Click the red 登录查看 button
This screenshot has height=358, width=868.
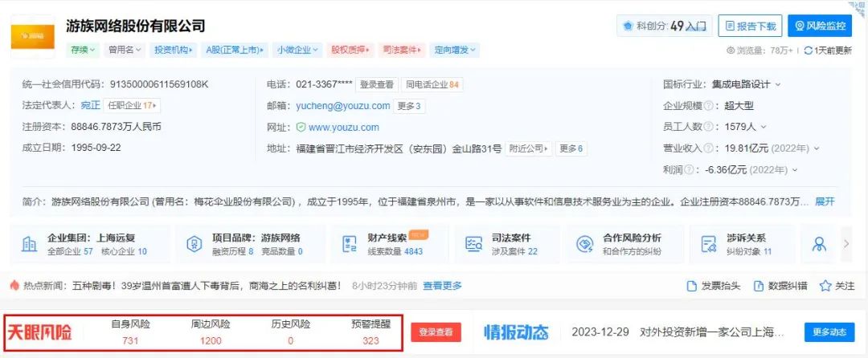pyautogui.click(x=436, y=332)
